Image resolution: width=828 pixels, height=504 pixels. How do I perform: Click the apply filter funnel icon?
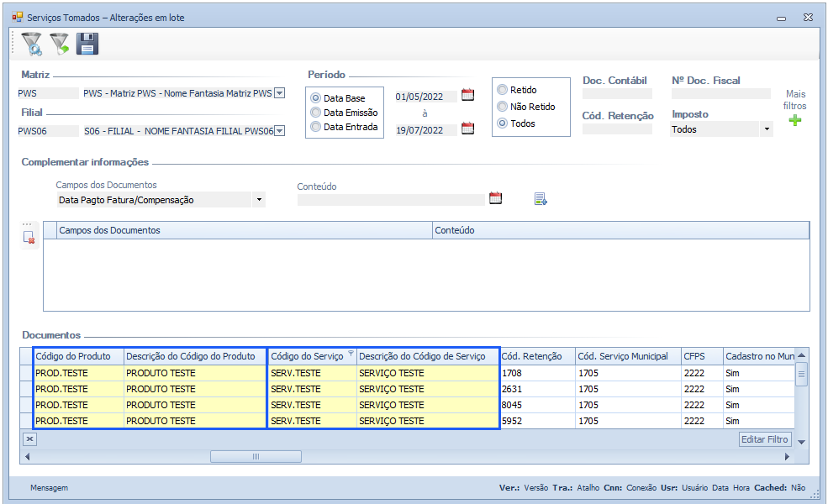pyautogui.click(x=59, y=45)
